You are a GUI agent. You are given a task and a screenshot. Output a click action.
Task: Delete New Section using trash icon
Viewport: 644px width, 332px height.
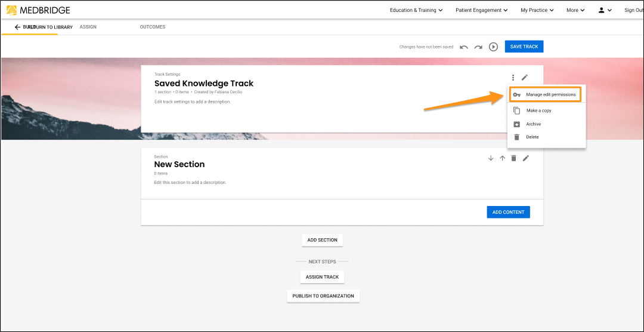pyautogui.click(x=513, y=158)
